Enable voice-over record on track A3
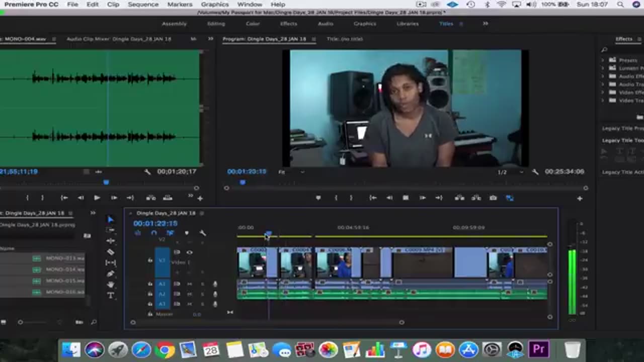 pyautogui.click(x=215, y=304)
